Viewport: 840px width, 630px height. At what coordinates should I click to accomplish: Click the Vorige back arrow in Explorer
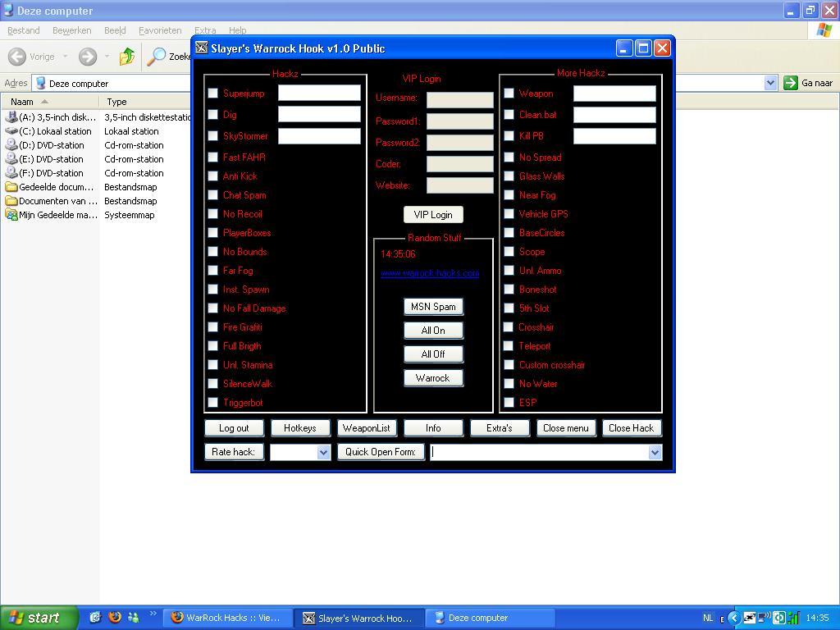click(x=17, y=57)
